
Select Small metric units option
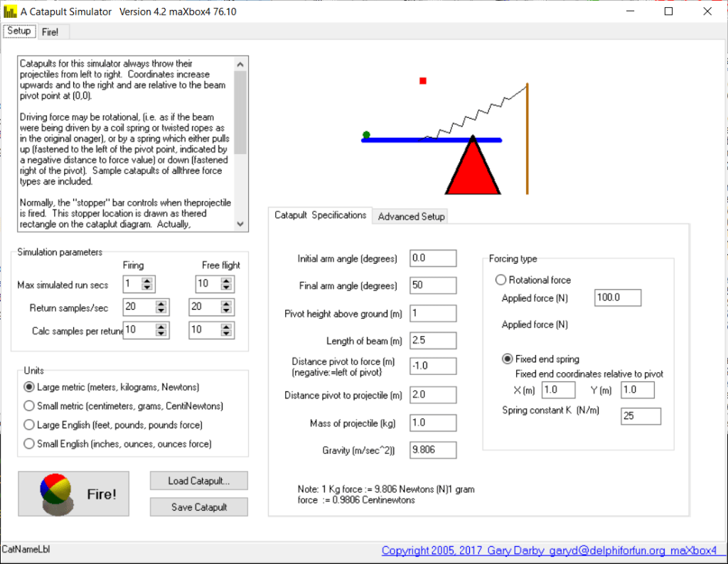point(29,406)
